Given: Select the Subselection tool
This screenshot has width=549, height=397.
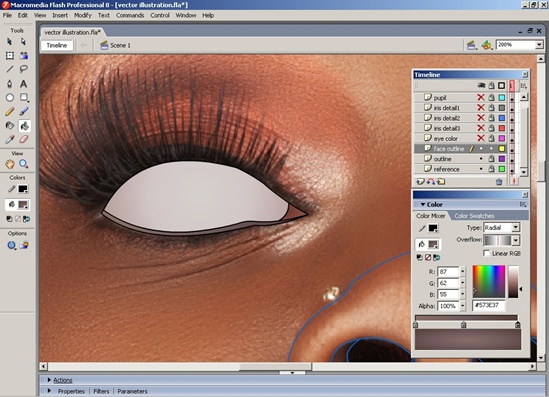Looking at the screenshot, I should click(23, 42).
